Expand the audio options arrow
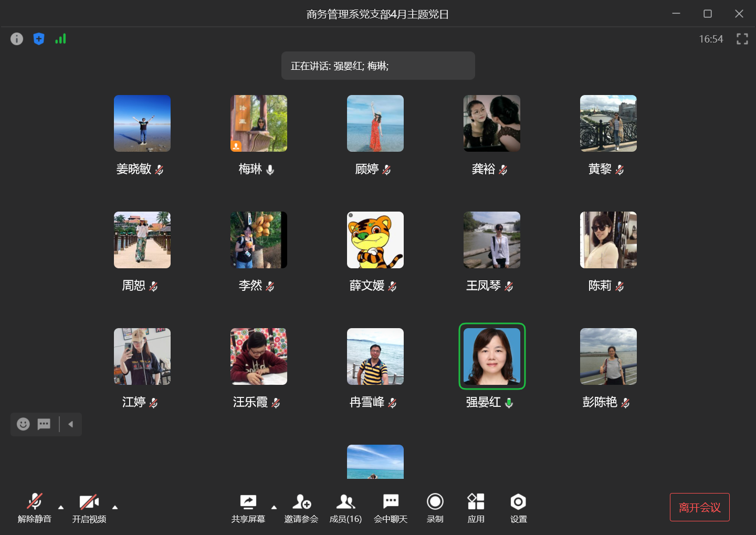The height and width of the screenshot is (535, 756). [61, 507]
